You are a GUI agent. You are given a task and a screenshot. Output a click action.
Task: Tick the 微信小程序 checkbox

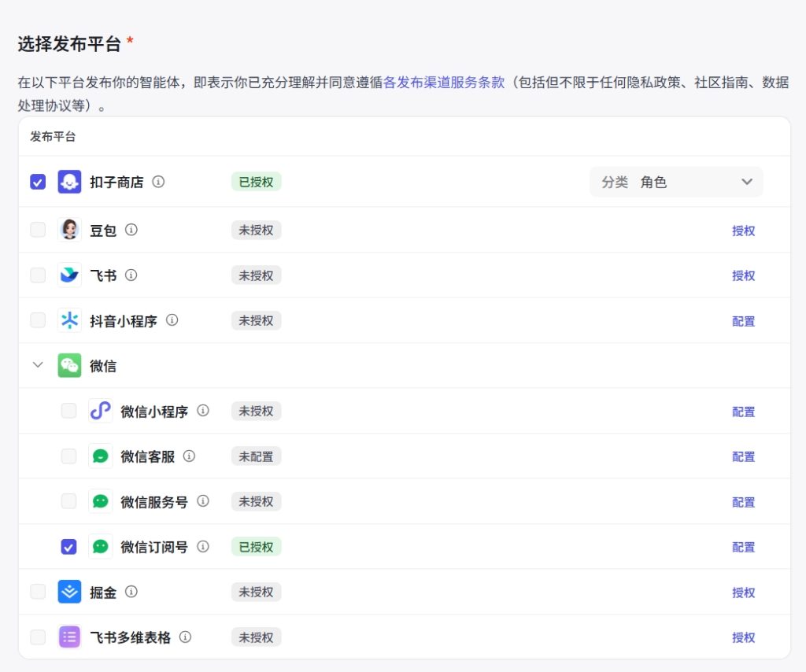(69, 411)
